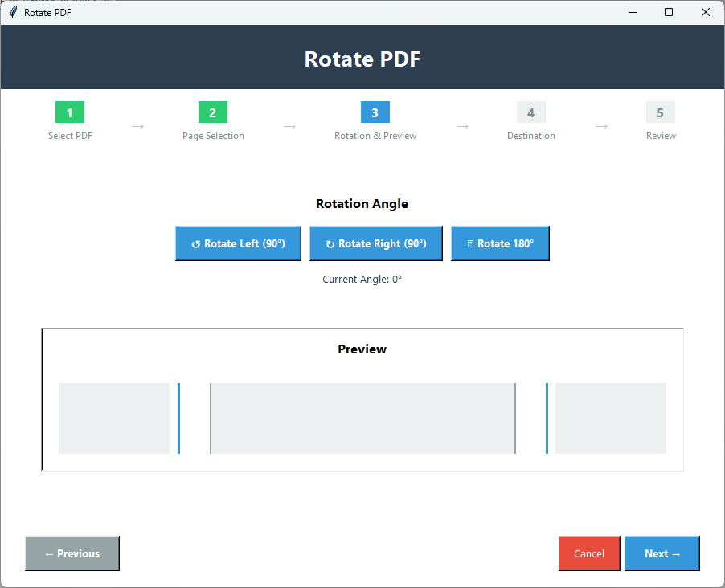725x588 pixels.
Task: Apply Rotate Right (90°)
Action: point(375,243)
